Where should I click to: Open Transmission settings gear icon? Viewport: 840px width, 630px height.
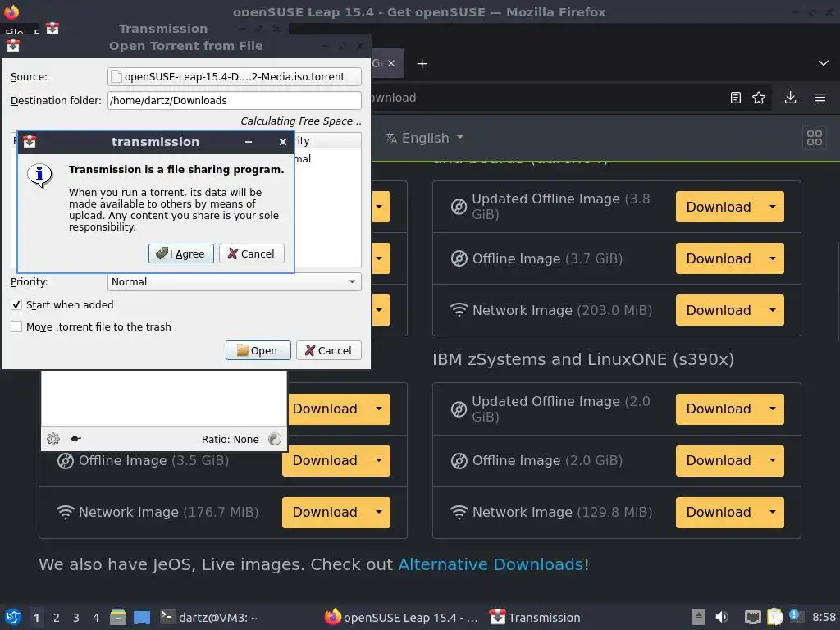pyautogui.click(x=53, y=439)
